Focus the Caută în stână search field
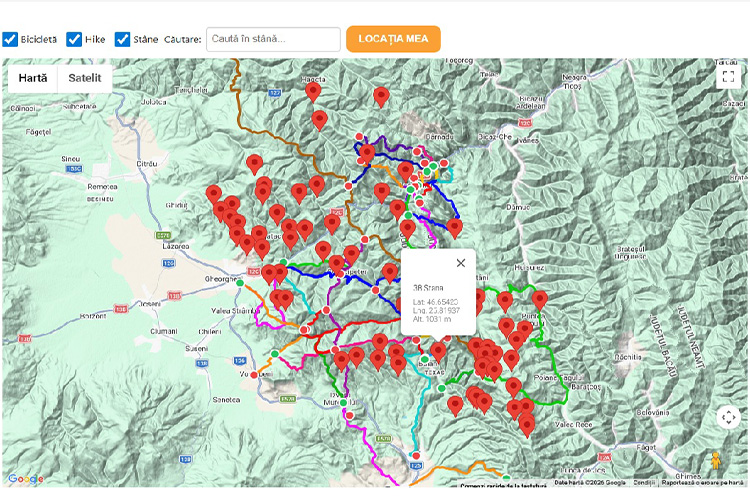The width and height of the screenshot is (750, 500). 273,39
